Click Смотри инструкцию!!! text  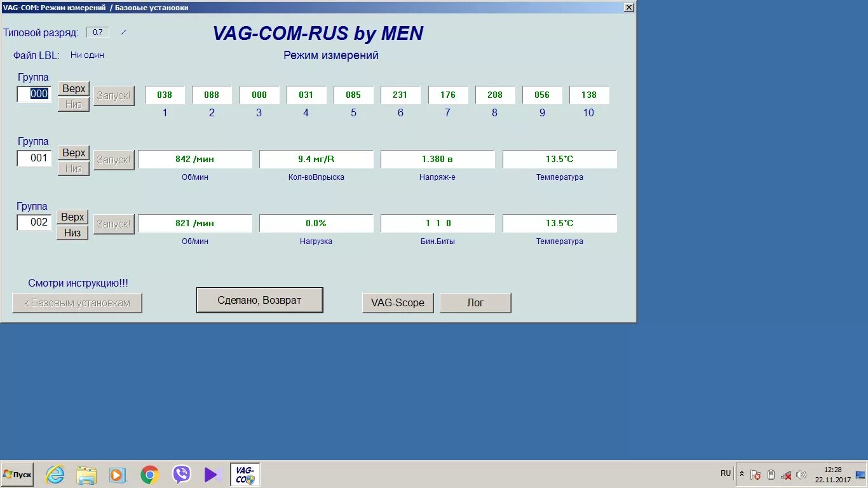(x=78, y=283)
